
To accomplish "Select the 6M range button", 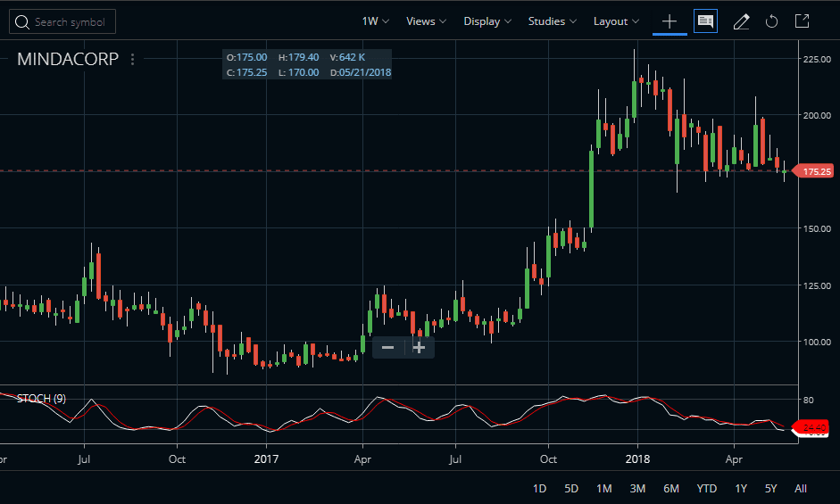I will click(x=671, y=489).
